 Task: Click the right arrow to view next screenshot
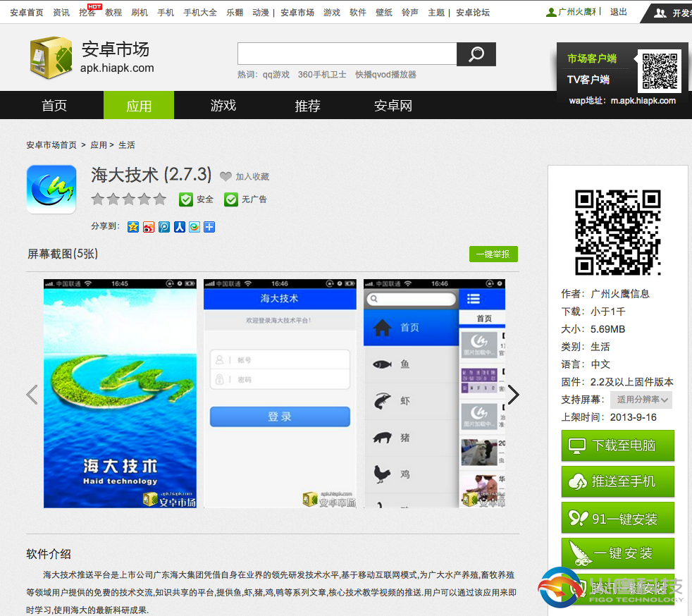514,395
